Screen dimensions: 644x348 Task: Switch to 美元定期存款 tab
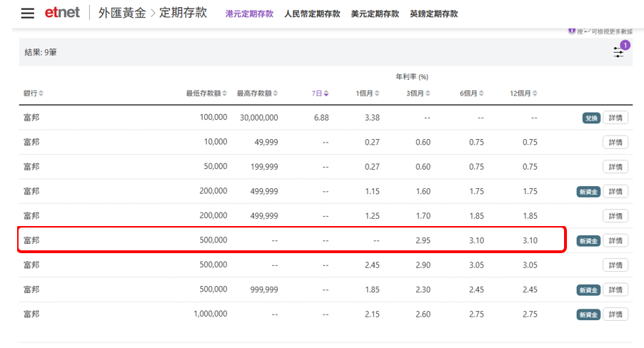pyautogui.click(x=375, y=14)
